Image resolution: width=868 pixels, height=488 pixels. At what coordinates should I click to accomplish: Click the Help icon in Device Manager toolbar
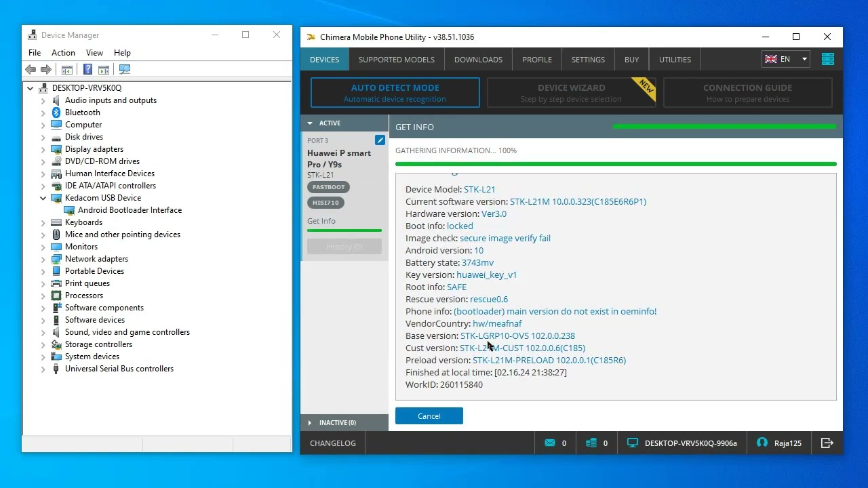coord(87,69)
